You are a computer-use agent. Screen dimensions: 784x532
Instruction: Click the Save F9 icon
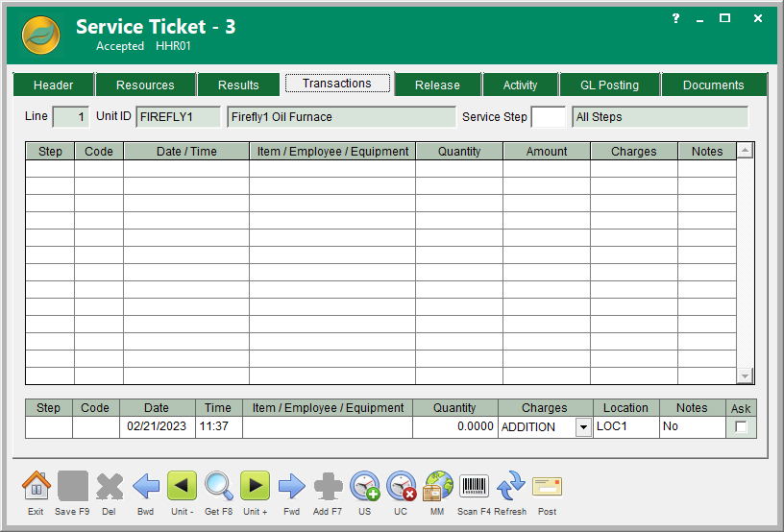tap(72, 486)
